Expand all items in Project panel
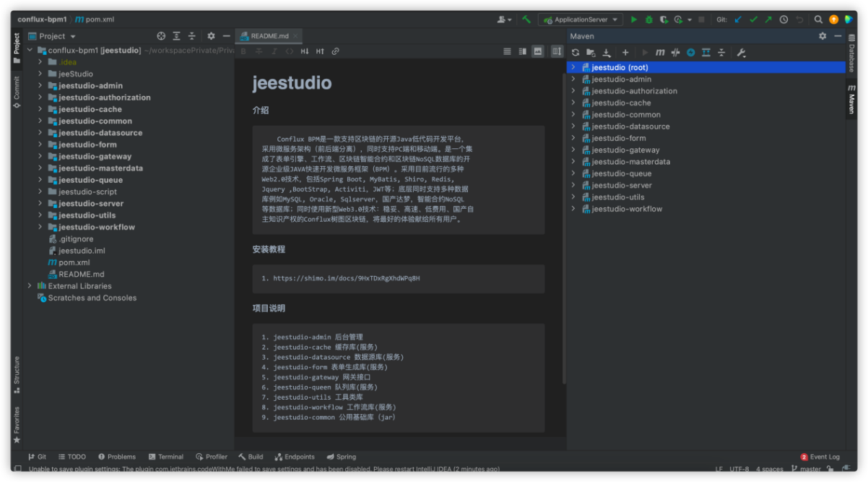This screenshot has width=868, height=482. (x=176, y=36)
